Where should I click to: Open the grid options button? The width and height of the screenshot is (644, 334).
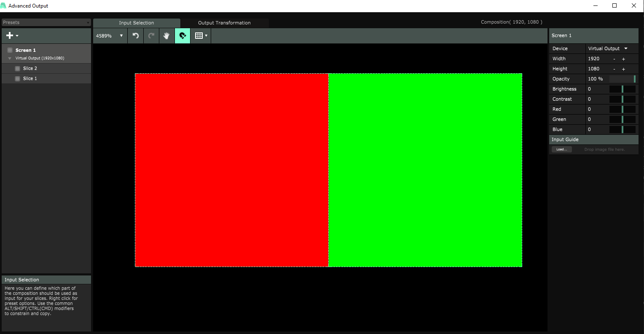(x=201, y=36)
